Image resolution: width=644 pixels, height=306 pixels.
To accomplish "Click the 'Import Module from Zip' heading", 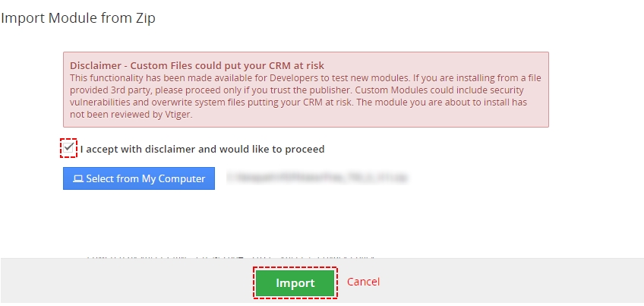I will [78, 17].
